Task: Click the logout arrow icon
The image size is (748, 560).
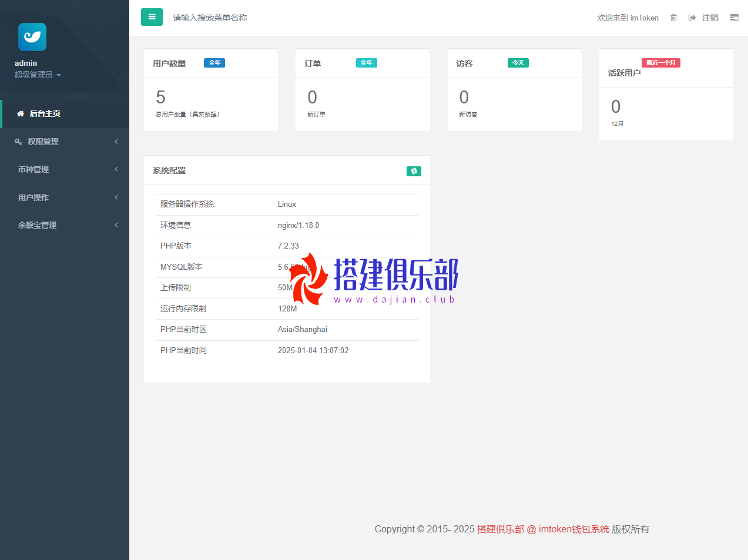Action: [x=692, y=18]
